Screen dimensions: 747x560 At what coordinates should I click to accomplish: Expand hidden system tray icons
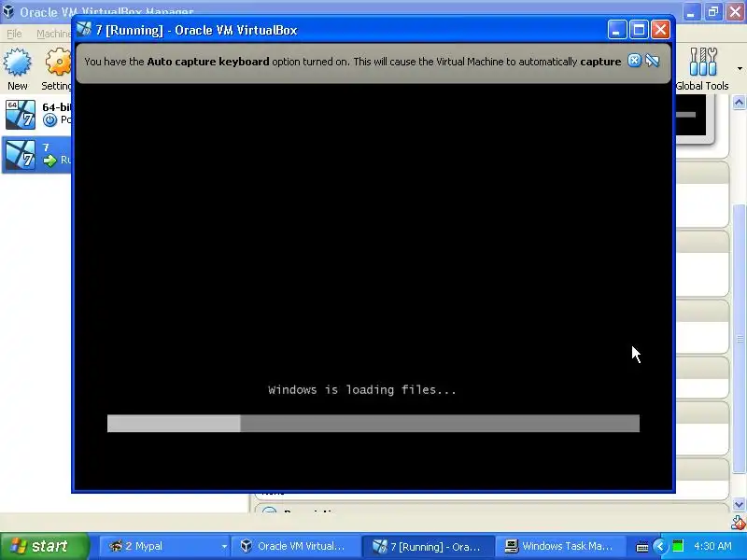(660, 546)
